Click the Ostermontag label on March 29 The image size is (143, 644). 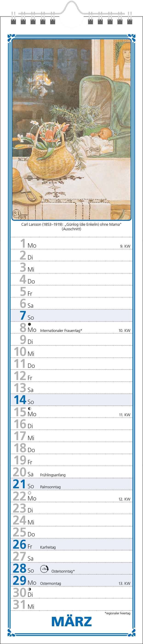[x=50, y=583]
